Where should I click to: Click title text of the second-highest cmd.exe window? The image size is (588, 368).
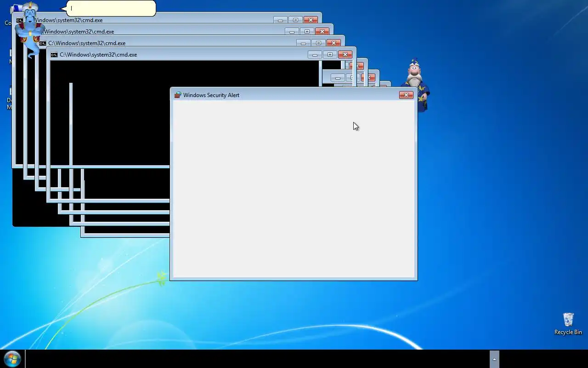tap(79, 32)
